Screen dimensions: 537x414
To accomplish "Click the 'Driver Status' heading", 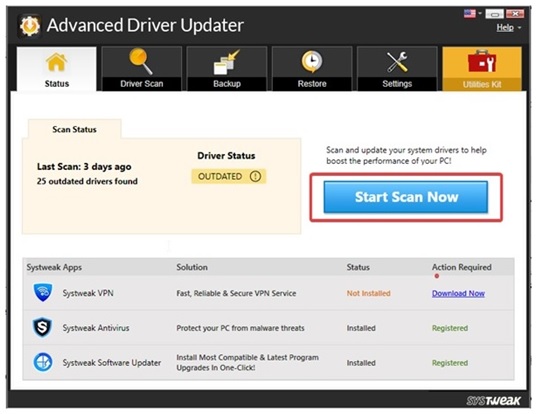I will (x=226, y=156).
